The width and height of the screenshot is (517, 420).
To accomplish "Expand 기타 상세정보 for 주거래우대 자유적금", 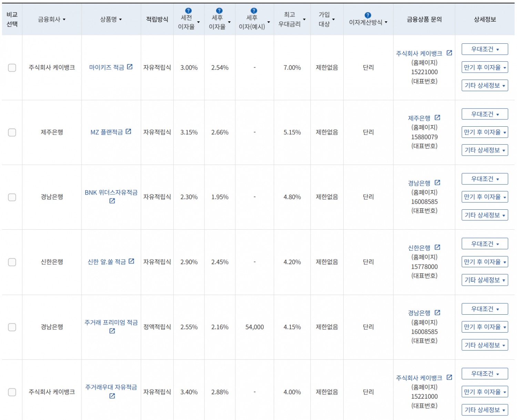I will [485, 410].
